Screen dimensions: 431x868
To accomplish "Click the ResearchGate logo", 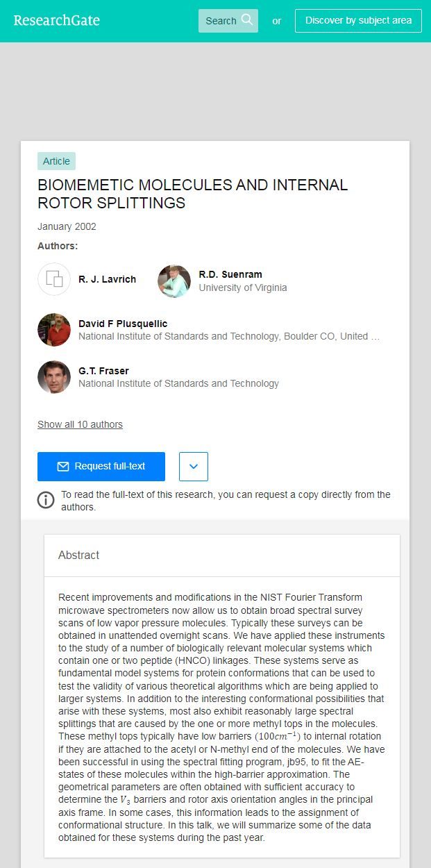I will [x=57, y=20].
